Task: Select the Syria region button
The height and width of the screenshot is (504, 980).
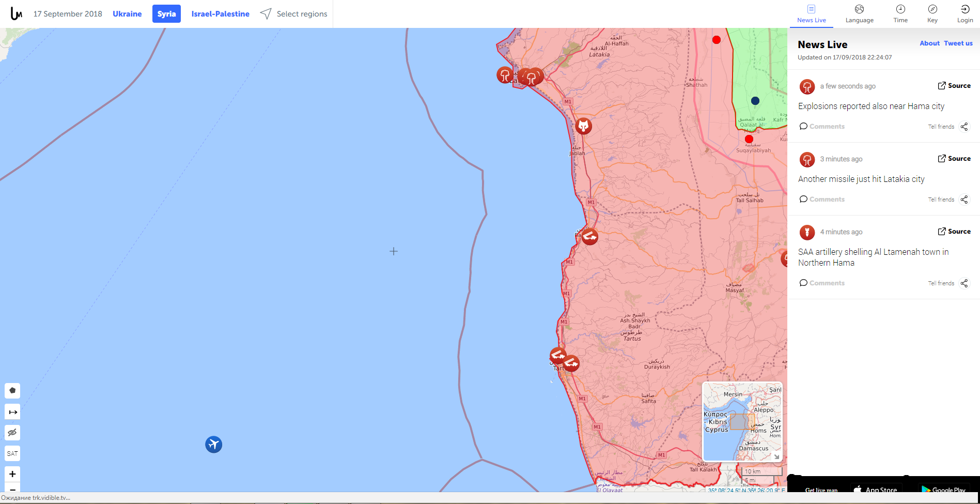Action: pos(166,14)
